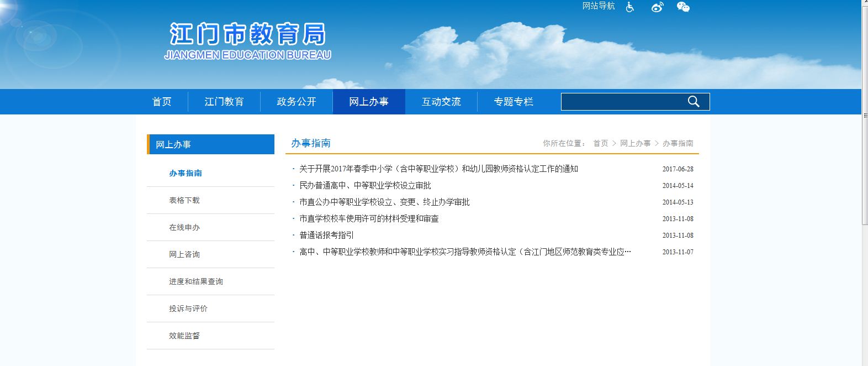868x366 pixels.
Task: Open 效能监督 in sidebar
Action: coord(184,336)
